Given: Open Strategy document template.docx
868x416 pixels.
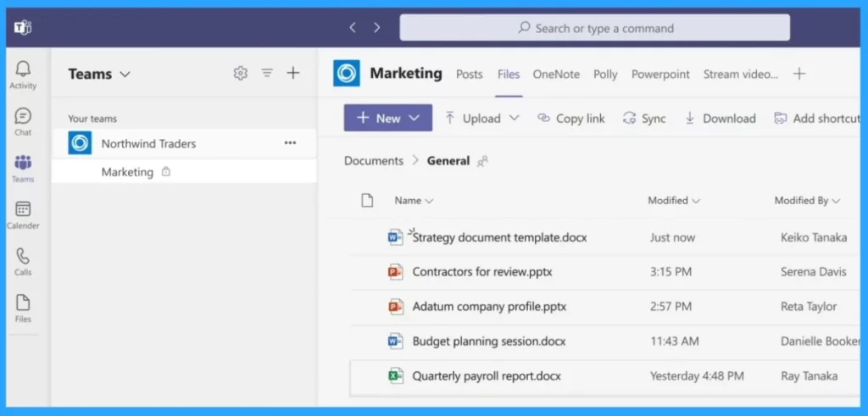Looking at the screenshot, I should click(x=500, y=237).
